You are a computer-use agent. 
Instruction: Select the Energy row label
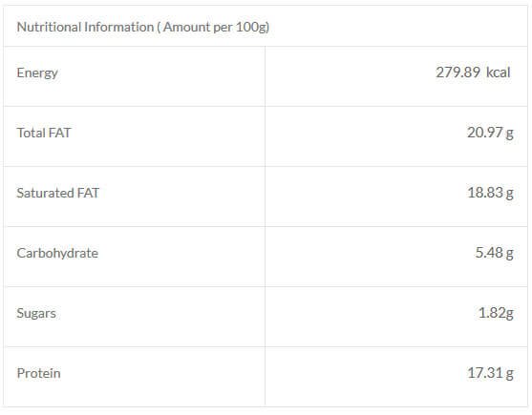(x=37, y=73)
